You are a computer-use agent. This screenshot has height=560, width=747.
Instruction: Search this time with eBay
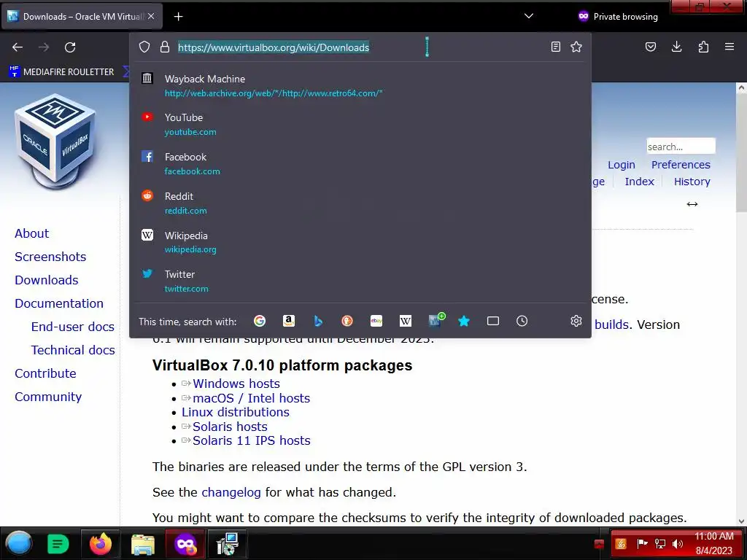(376, 321)
